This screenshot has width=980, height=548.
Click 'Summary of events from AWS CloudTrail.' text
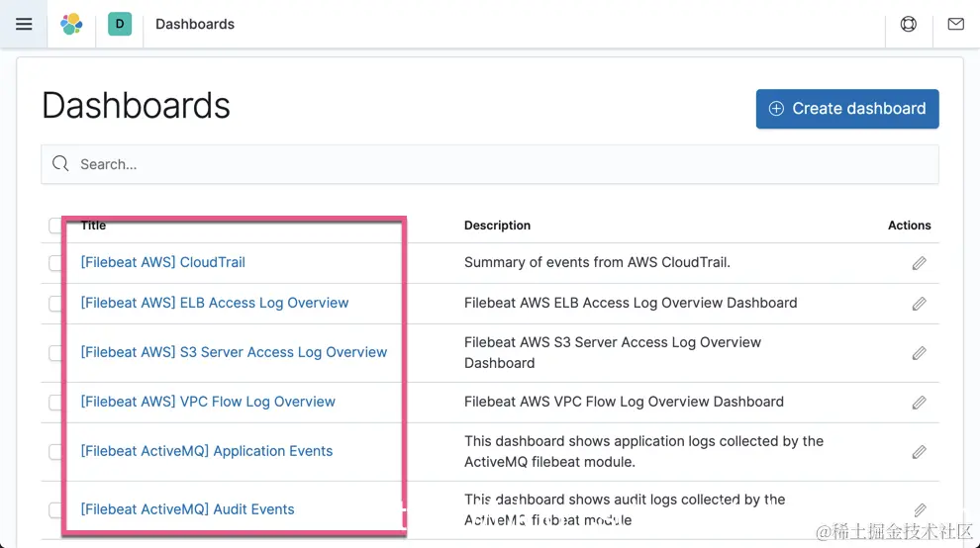click(597, 262)
